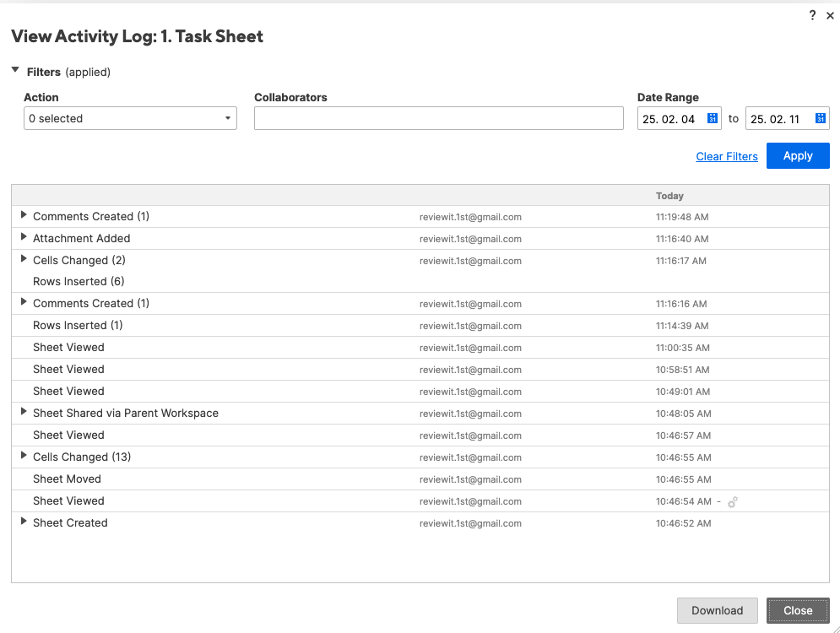Click the email in the Sheet Created row
The height and width of the screenshot is (633, 840).
tap(470, 523)
